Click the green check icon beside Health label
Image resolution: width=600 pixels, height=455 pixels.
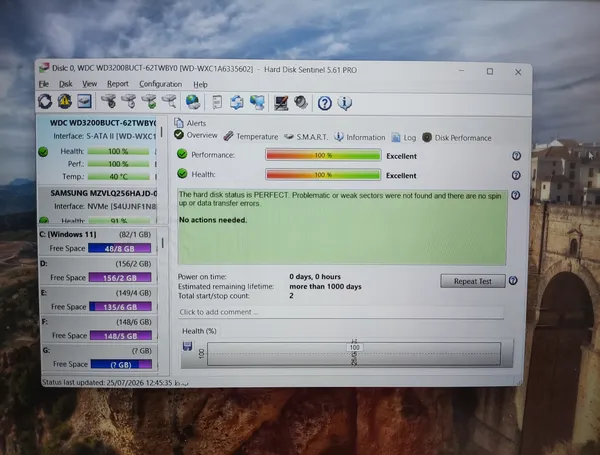point(182,173)
